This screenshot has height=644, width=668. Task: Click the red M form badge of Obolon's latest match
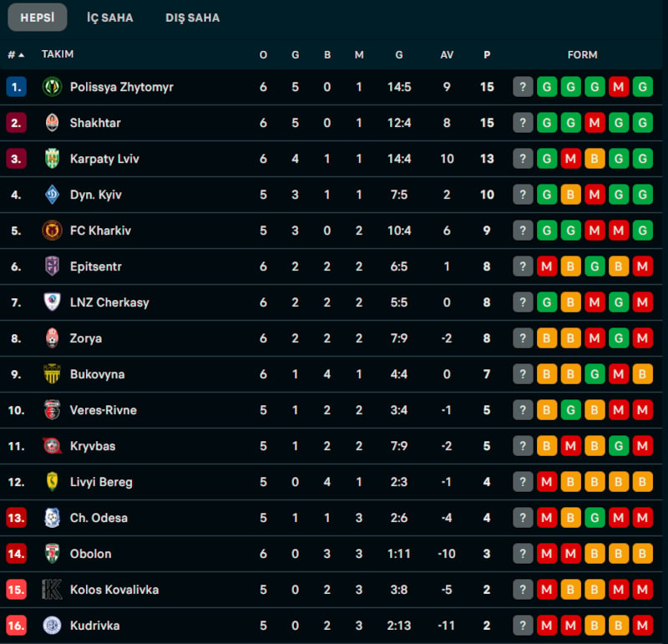point(547,554)
